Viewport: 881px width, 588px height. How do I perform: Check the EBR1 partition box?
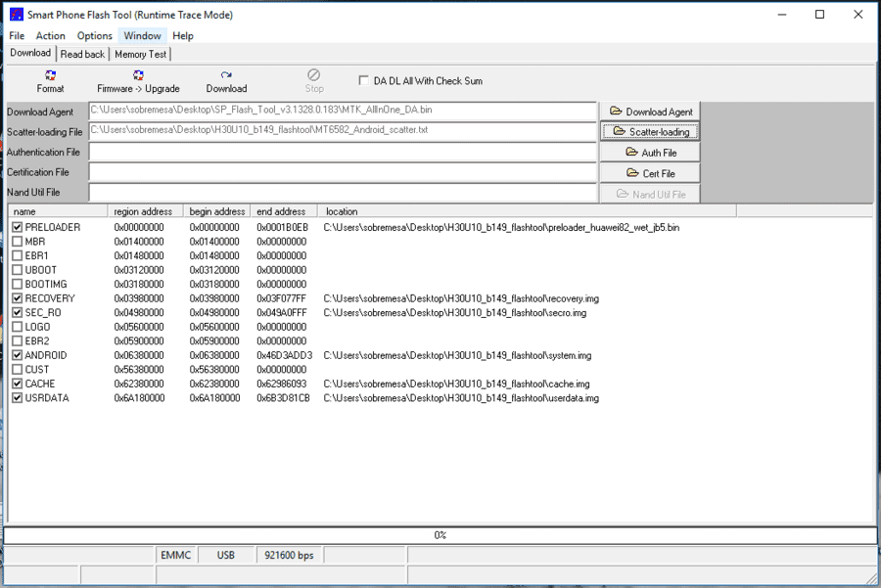tap(18, 255)
